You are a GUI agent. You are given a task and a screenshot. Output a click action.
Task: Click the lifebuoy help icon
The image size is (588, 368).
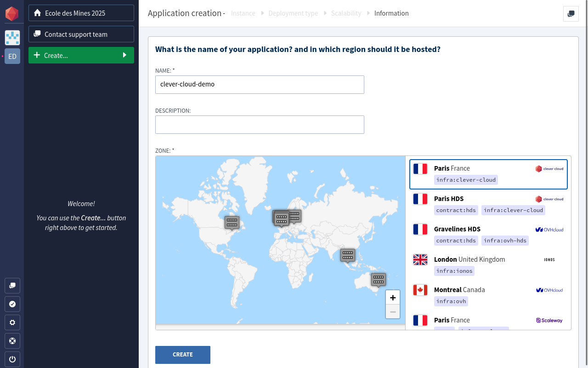pyautogui.click(x=12, y=341)
